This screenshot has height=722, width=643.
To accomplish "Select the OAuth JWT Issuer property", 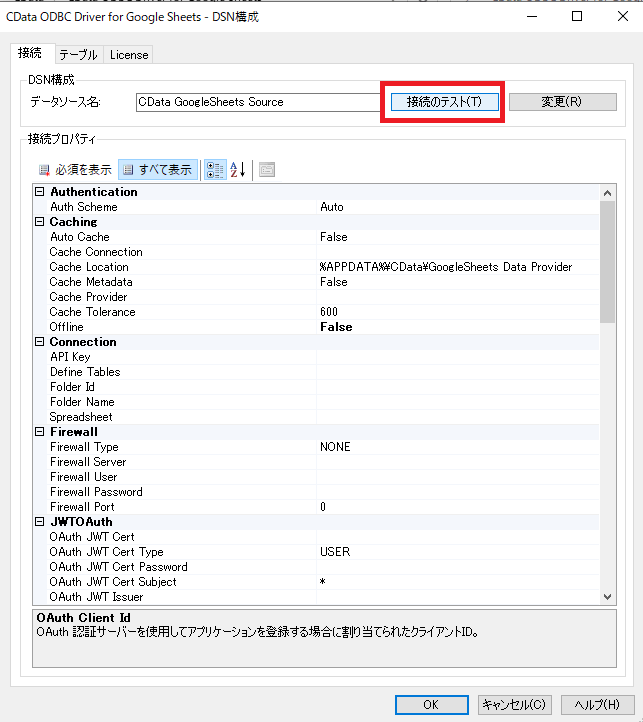I will click(322, 597).
